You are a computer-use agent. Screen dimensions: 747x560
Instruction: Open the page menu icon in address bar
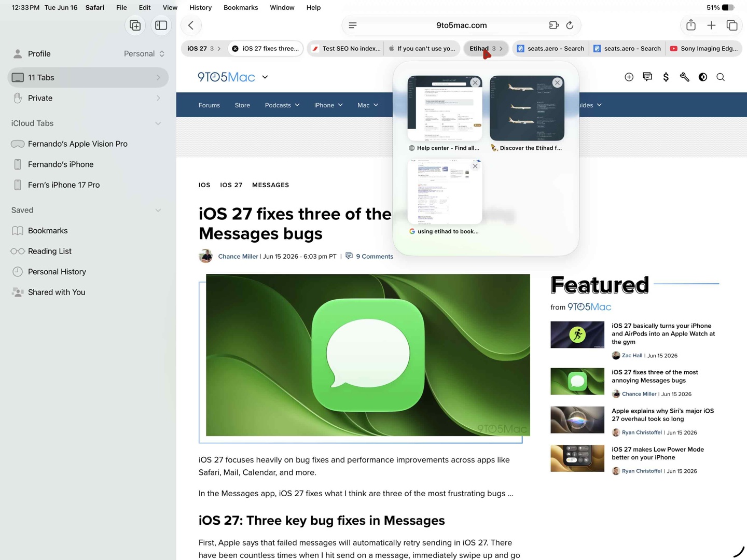(353, 25)
